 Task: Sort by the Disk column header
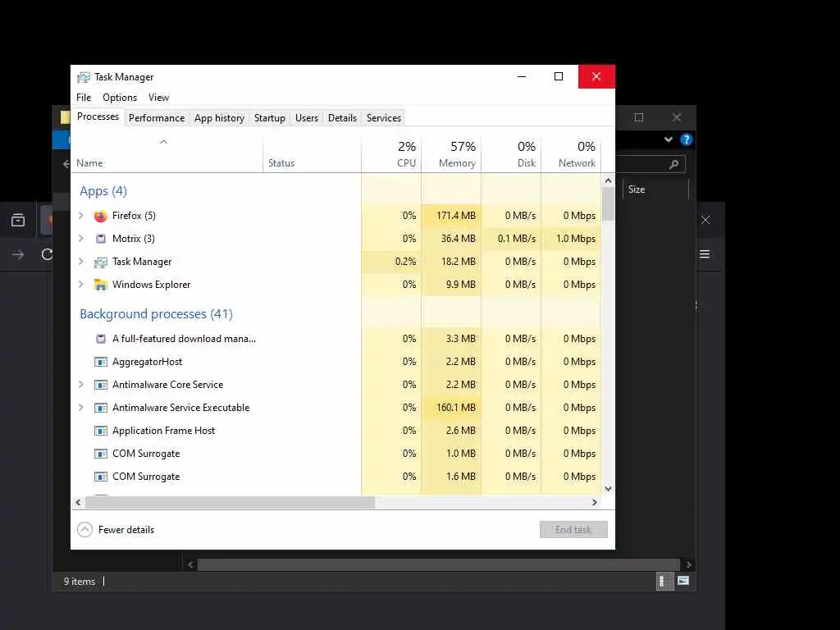point(511,154)
